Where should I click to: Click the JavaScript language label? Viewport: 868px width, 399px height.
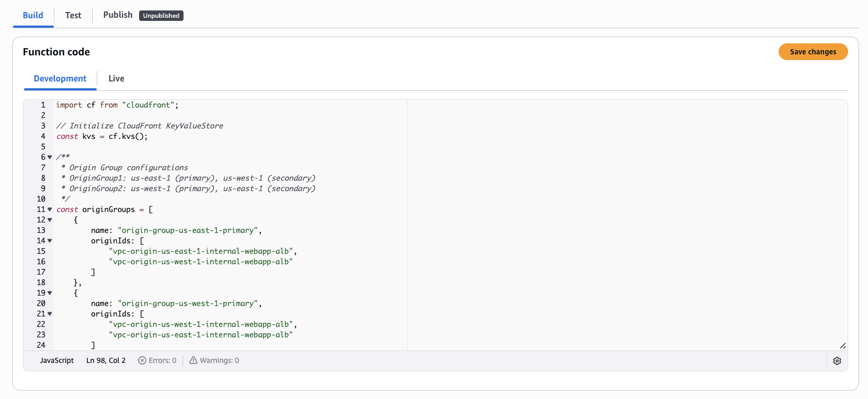coord(57,360)
